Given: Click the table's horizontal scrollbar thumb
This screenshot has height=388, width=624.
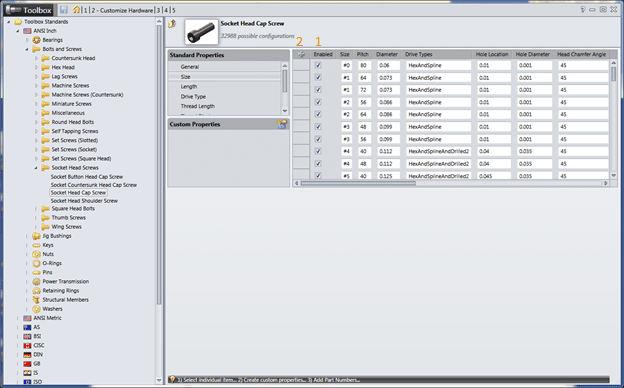Looking at the screenshot, I should click(358, 183).
